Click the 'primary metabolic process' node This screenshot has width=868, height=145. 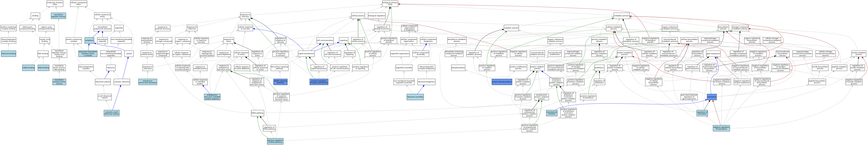pyautogui.click(x=599, y=40)
